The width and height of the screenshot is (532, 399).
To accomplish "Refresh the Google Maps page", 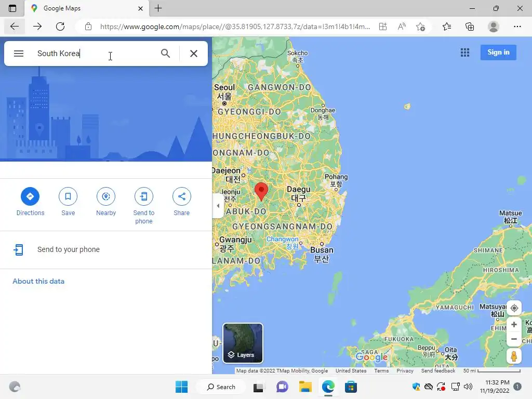I will [60, 26].
